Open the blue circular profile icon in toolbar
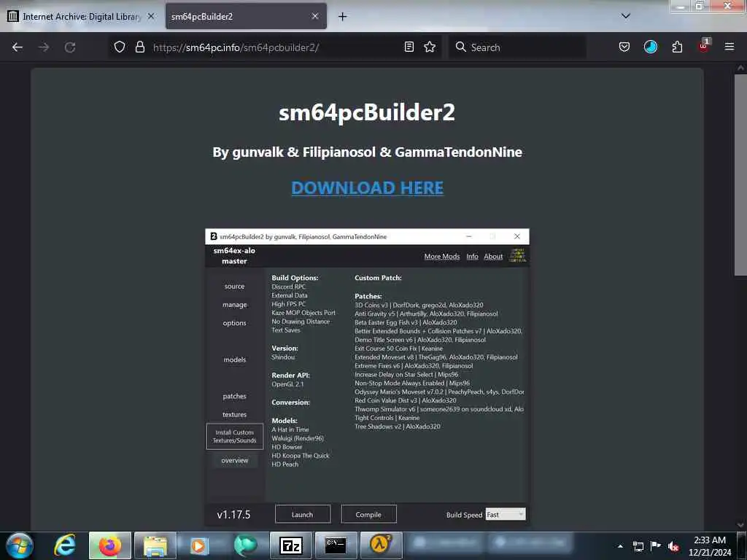 click(x=650, y=47)
